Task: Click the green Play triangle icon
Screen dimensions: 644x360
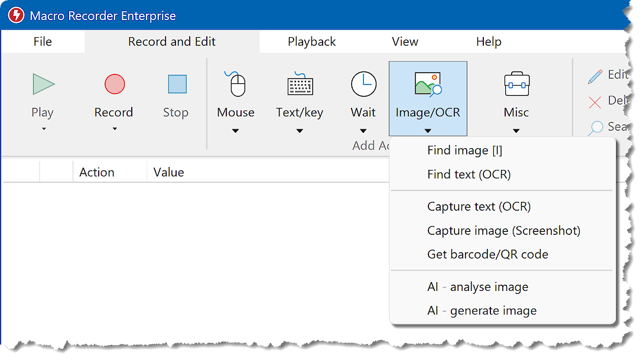Action: pos(43,84)
